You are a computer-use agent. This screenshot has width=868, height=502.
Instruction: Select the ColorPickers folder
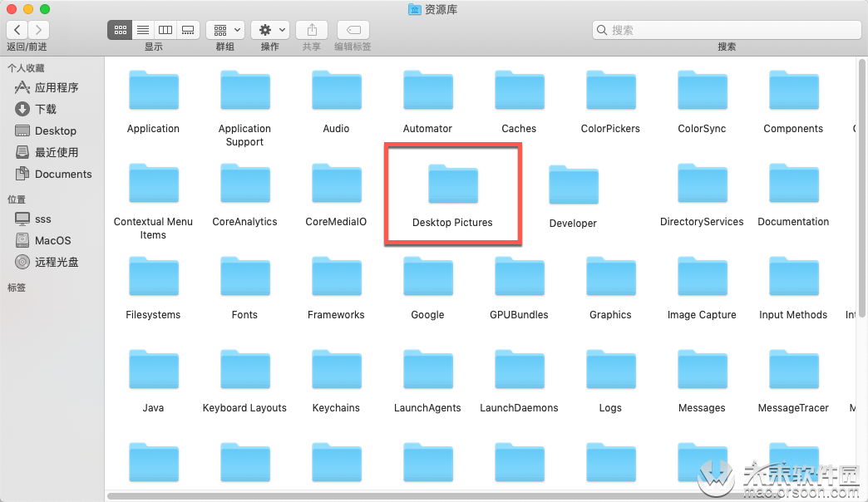pos(610,90)
